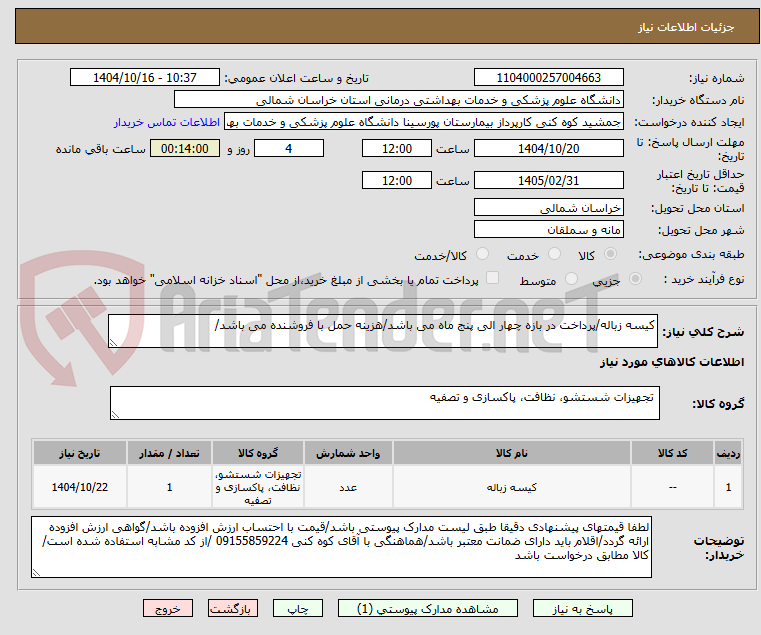761x635 pixels.
Task: Click the need date cell 1404/10/22
Action: click(80, 487)
